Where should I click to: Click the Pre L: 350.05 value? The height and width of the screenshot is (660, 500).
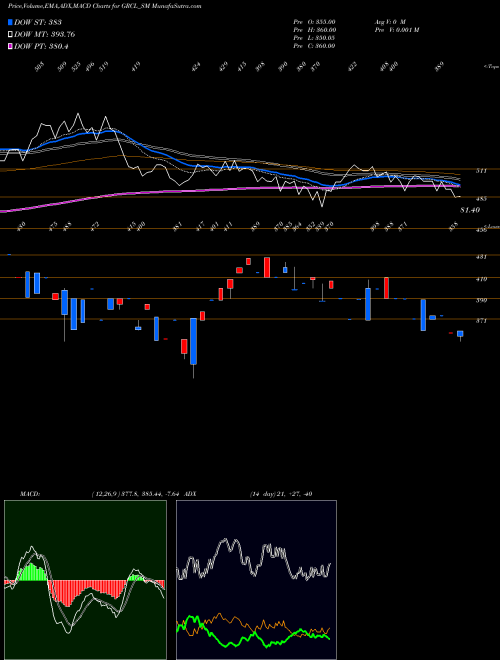click(314, 38)
